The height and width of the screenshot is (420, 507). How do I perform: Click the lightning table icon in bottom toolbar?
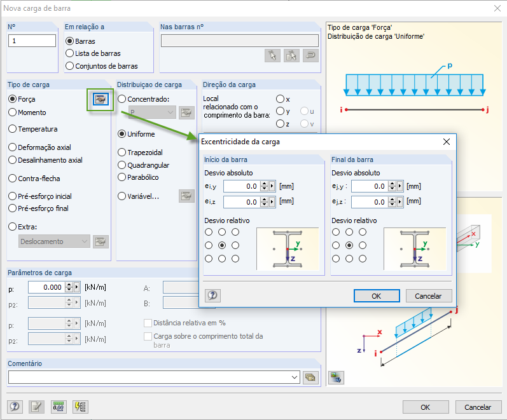81,407
